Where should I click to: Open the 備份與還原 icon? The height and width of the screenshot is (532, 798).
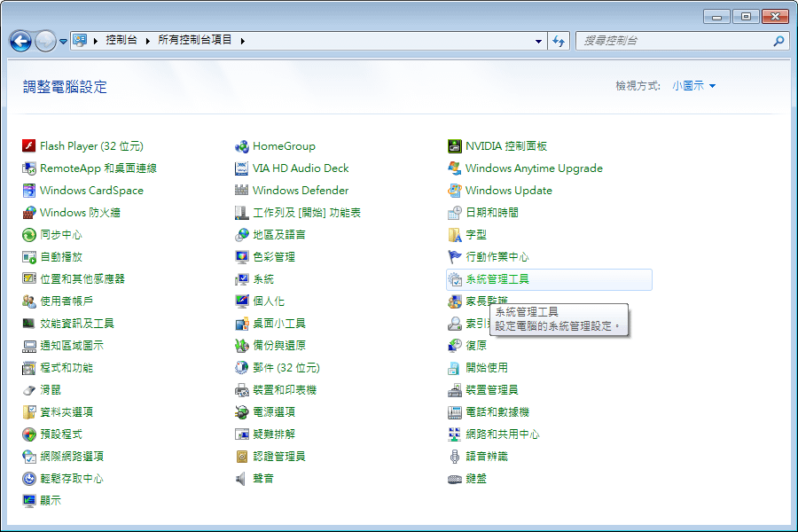[242, 346]
